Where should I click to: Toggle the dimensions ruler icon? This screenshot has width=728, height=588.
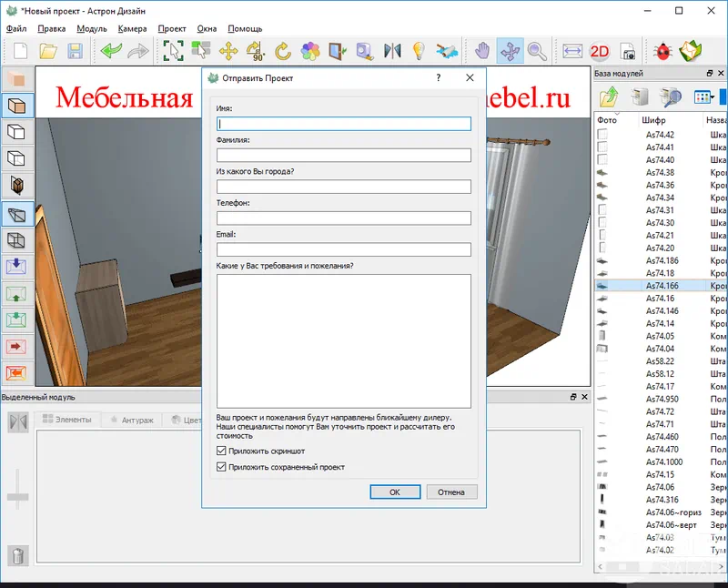[572, 51]
